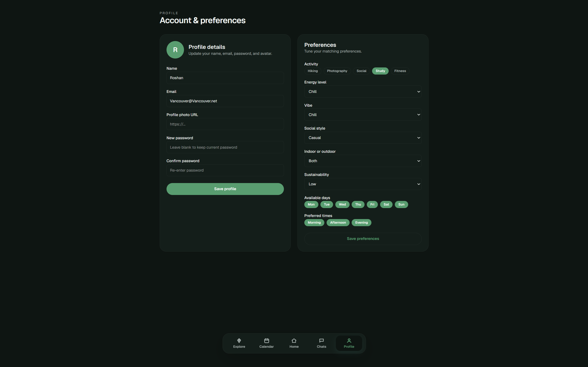
Task: Toggle the Photography activity chip
Action: click(x=337, y=71)
